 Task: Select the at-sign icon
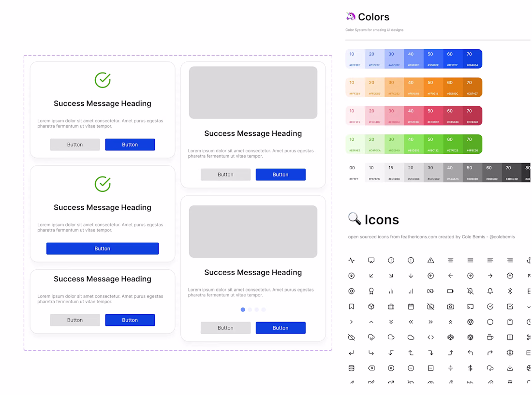pos(352,291)
